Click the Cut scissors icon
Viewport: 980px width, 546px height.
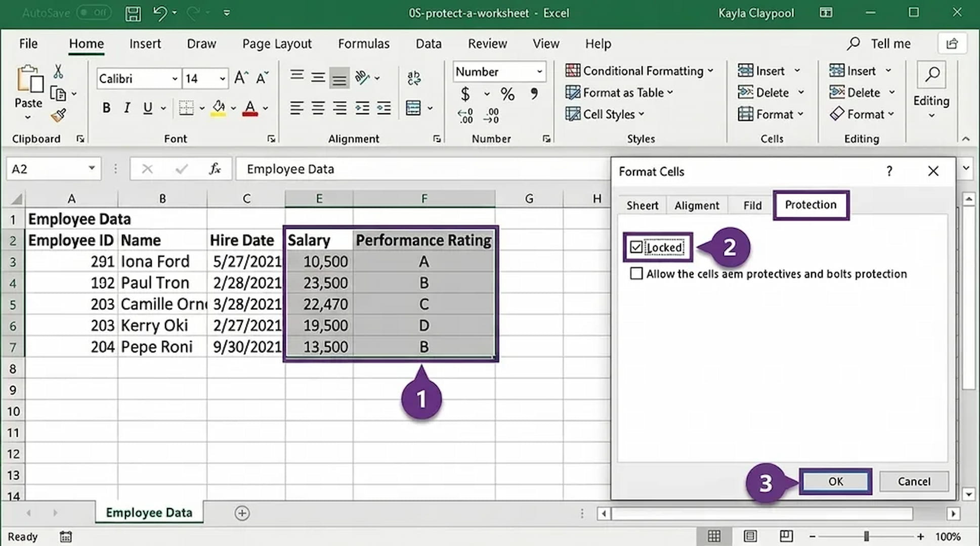click(x=58, y=72)
